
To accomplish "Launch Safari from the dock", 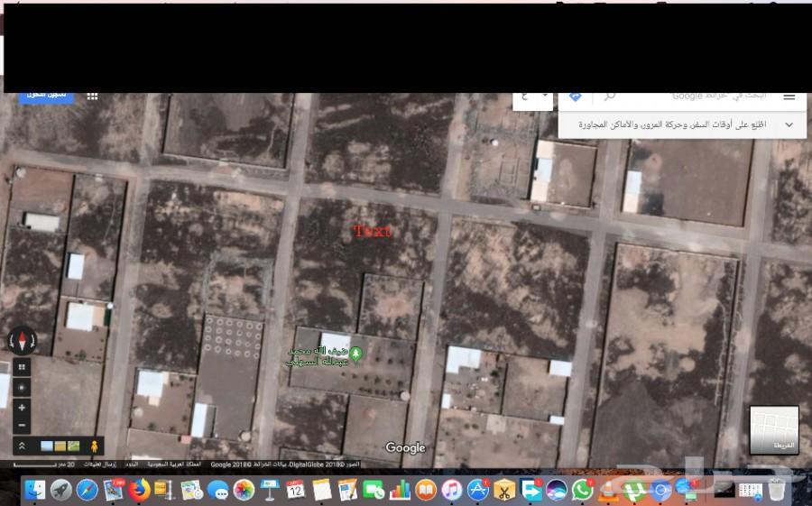I will pos(87,490).
